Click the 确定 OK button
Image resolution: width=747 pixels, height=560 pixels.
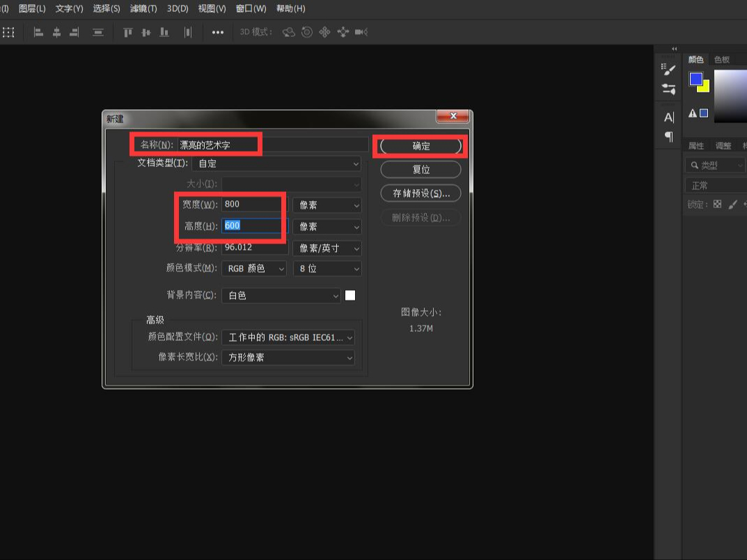[420, 146]
